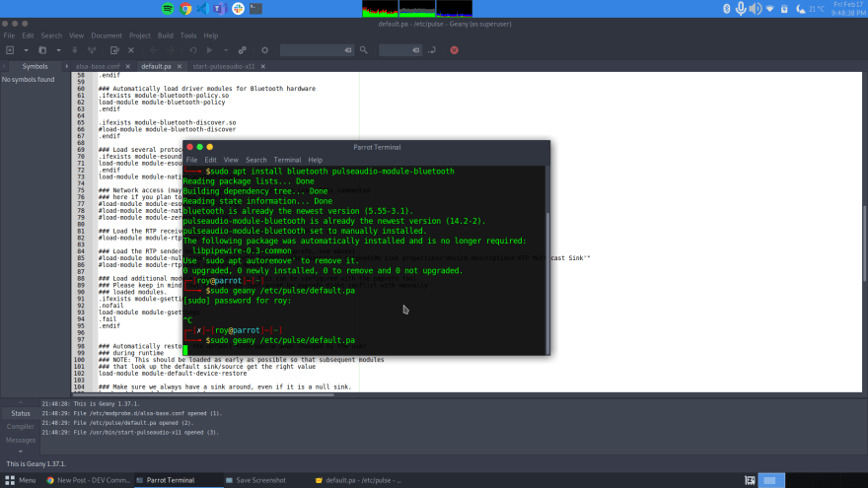Screen dimensions: 868x488
Task: Open the New file template dropdown arrow
Action: [26, 50]
